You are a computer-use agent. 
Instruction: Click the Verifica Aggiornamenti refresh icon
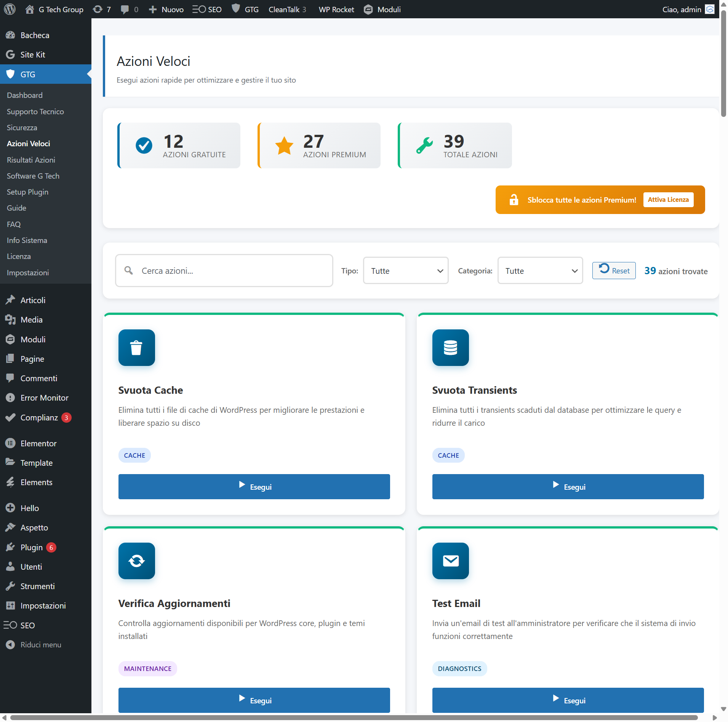pyautogui.click(x=136, y=561)
